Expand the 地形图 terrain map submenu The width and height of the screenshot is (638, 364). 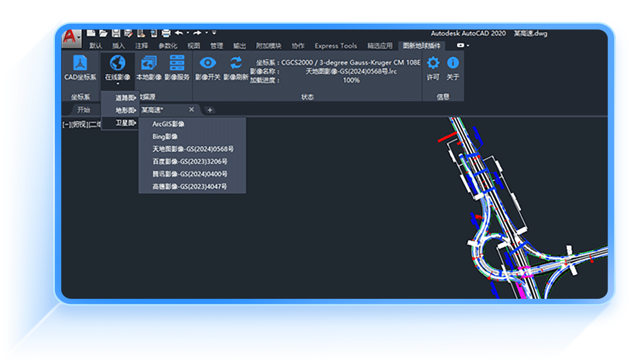125,110
